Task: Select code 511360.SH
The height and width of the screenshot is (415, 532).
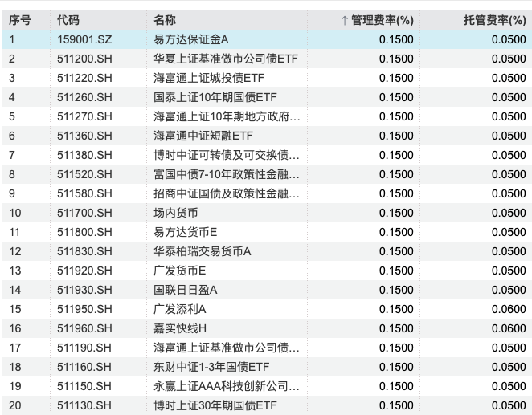Action: pos(84,136)
